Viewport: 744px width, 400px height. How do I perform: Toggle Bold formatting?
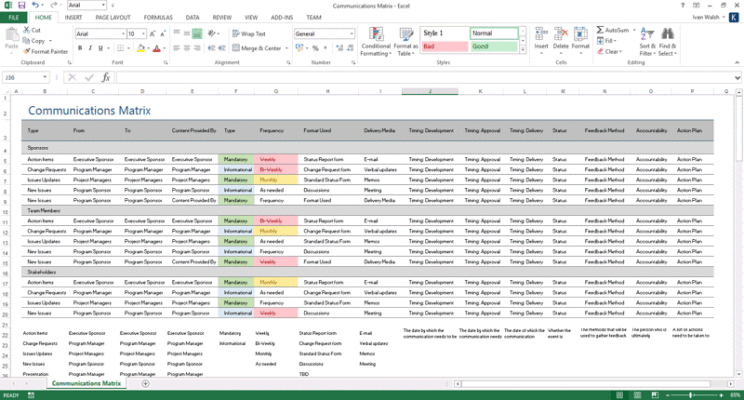pos(80,48)
